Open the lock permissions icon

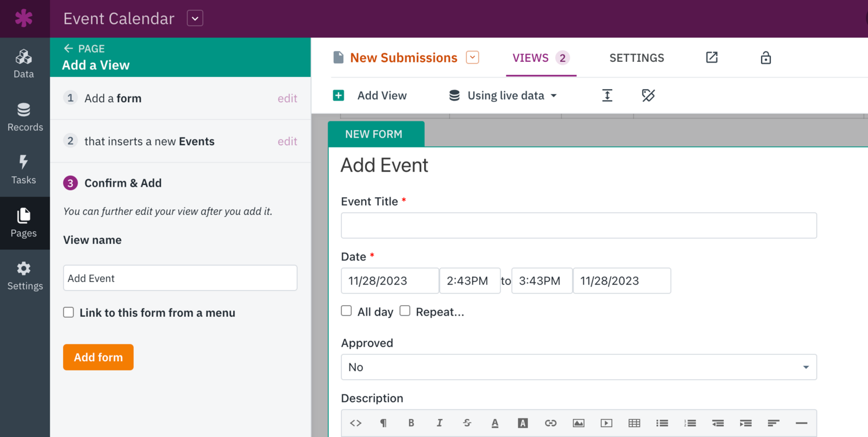pos(766,58)
